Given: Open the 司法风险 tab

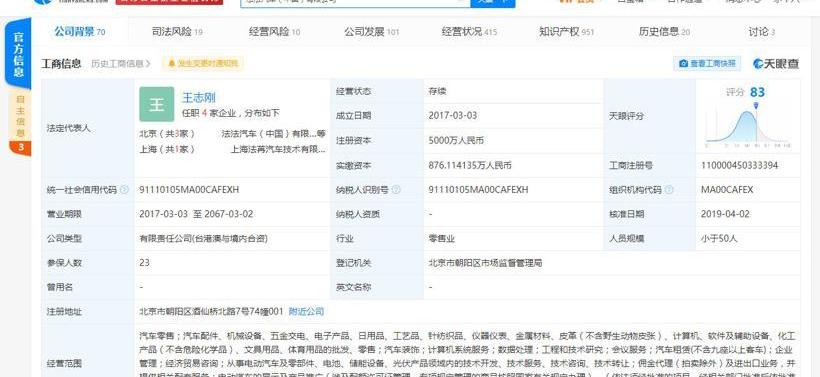Looking at the screenshot, I should (x=178, y=32).
